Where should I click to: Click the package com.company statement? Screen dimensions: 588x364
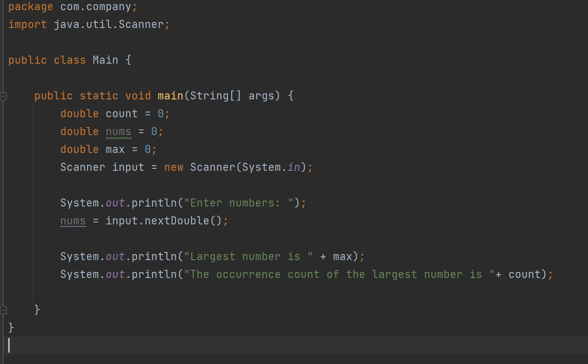point(69,6)
